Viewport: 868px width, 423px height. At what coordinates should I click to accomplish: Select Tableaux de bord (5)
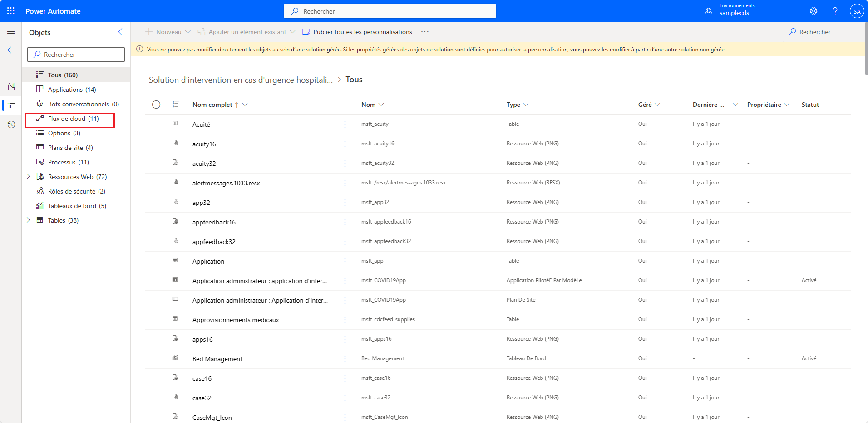76,206
